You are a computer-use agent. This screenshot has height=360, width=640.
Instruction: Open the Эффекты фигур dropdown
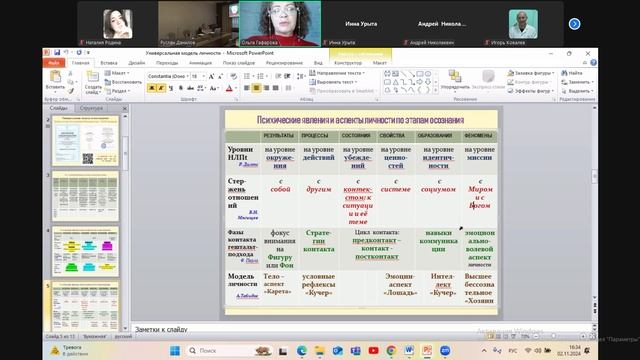click(531, 91)
